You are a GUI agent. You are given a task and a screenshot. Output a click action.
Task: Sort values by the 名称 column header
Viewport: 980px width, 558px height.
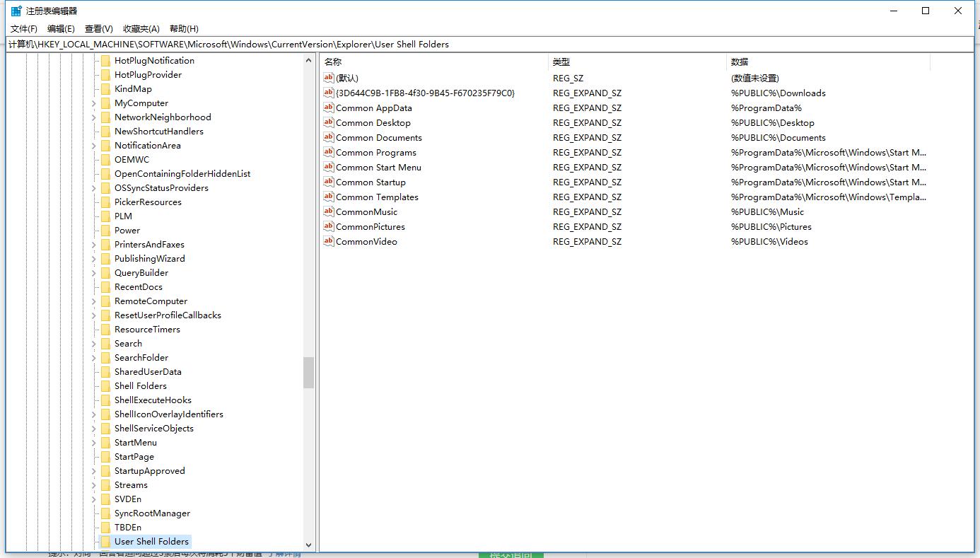(x=433, y=62)
